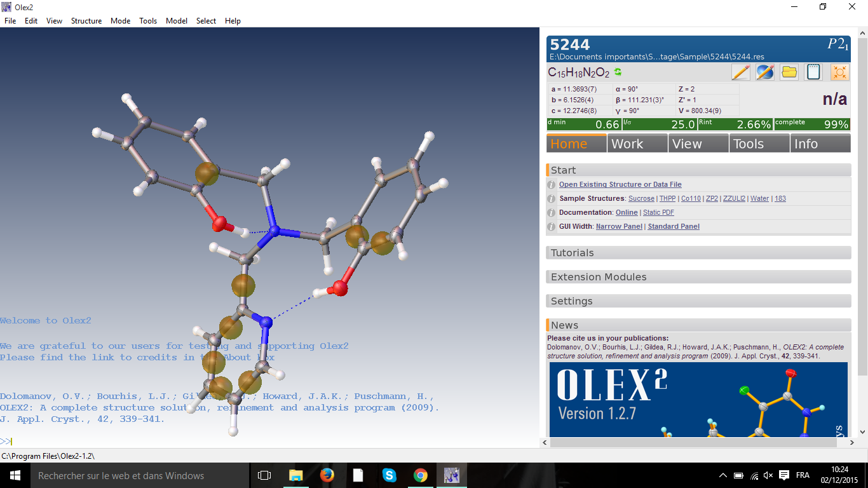Viewport: 868px width, 488px height.
Task: Open the Wi-Fi network tray icon
Action: click(x=754, y=475)
